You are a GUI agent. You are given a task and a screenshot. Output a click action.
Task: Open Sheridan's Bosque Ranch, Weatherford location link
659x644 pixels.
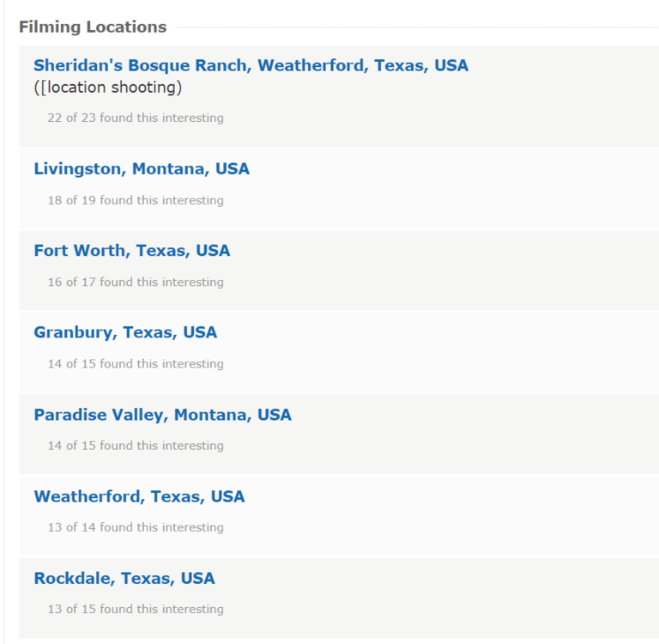(251, 65)
